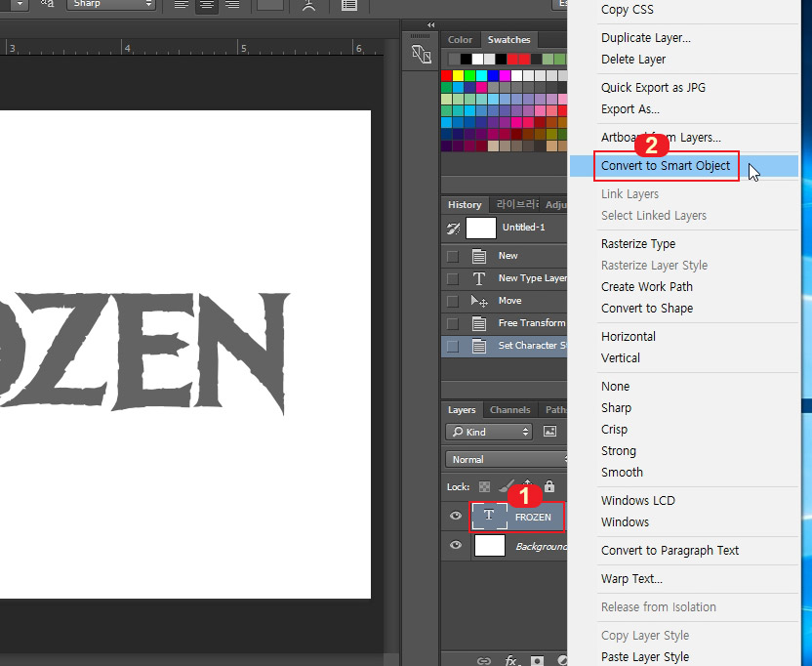Screen dimensions: 812x666
Task: Open the Sharp anti-aliasing dropdown
Action: (111, 4)
